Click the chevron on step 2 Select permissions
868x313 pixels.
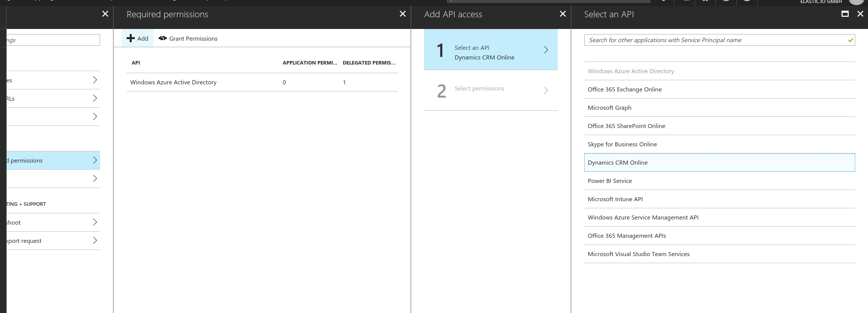[546, 90]
